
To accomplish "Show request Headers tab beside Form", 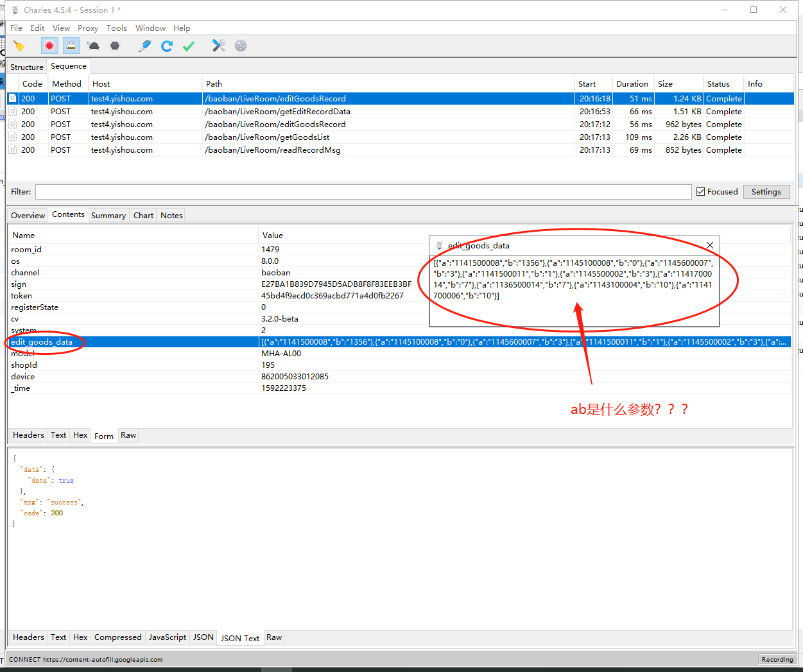I will 29,435.
